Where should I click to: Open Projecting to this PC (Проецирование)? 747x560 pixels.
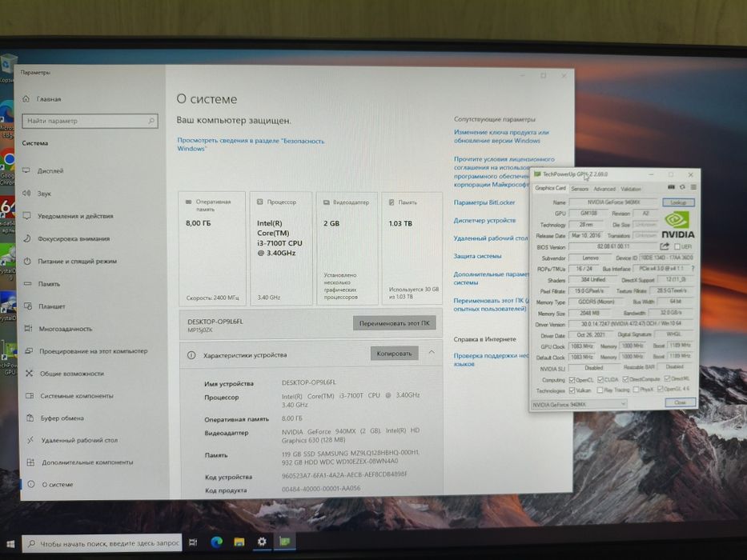(x=93, y=351)
